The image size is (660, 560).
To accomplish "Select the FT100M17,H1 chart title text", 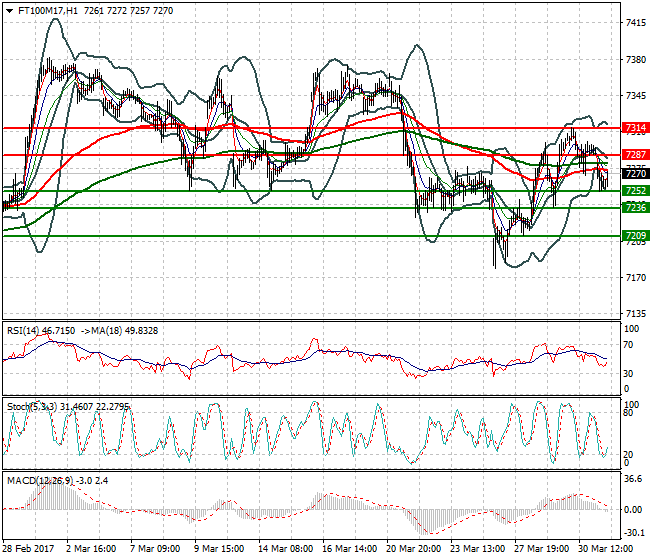I will 48,11.
